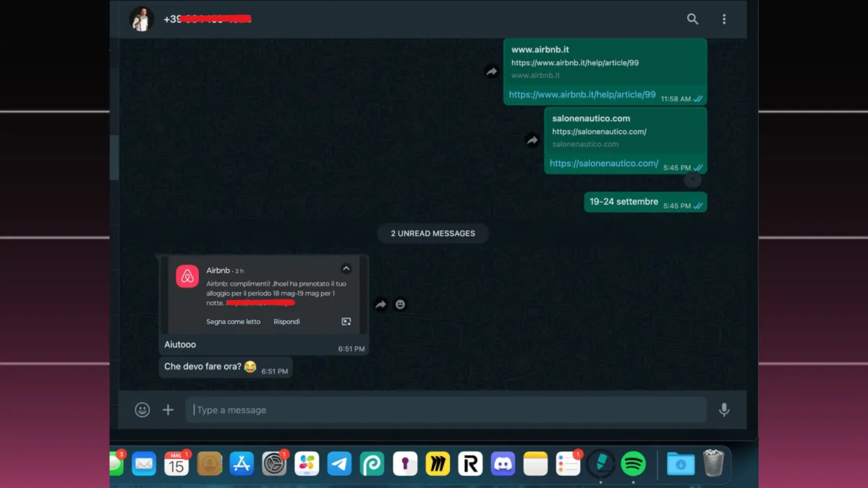Open the contact's profile picture in the chat header

coord(142,20)
